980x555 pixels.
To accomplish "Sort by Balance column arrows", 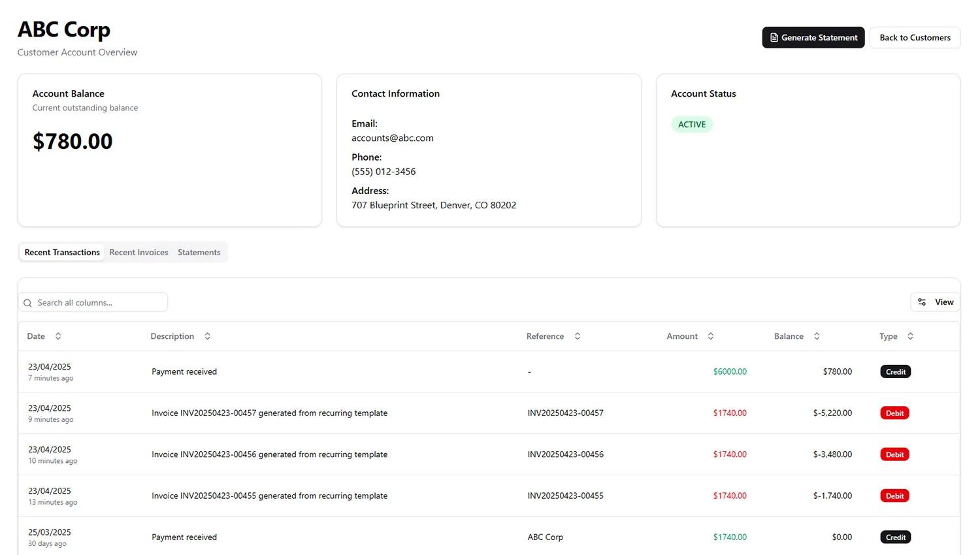I will 817,336.
